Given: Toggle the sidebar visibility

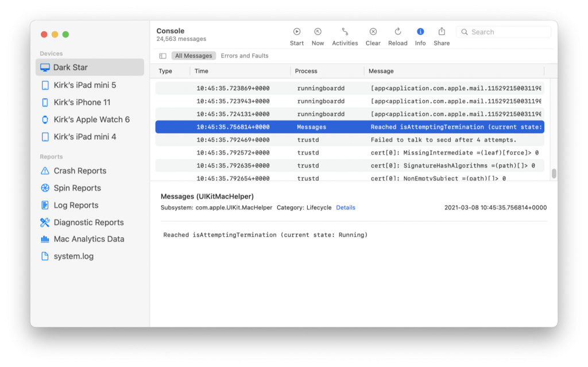Looking at the screenshot, I should point(163,56).
